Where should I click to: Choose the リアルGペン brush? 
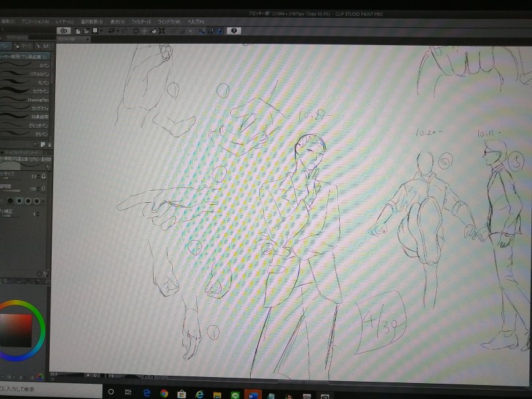tap(25, 74)
